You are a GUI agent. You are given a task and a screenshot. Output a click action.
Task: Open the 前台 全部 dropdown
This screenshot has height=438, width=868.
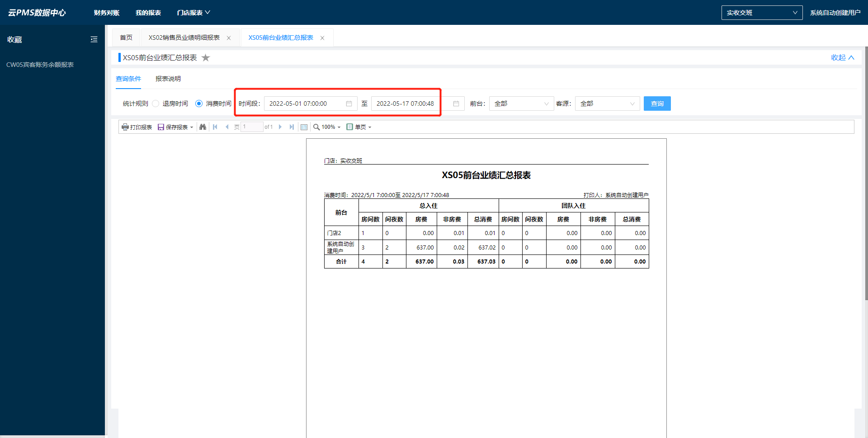pyautogui.click(x=521, y=104)
